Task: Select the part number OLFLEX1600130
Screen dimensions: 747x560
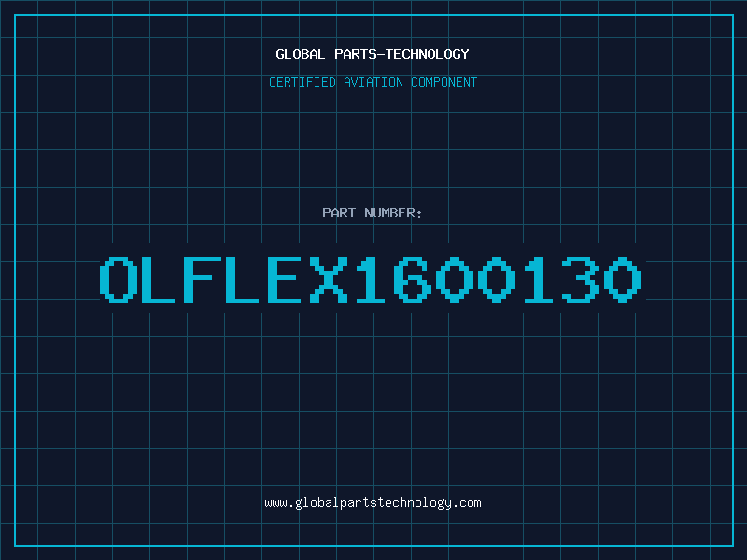Action: 371,279
